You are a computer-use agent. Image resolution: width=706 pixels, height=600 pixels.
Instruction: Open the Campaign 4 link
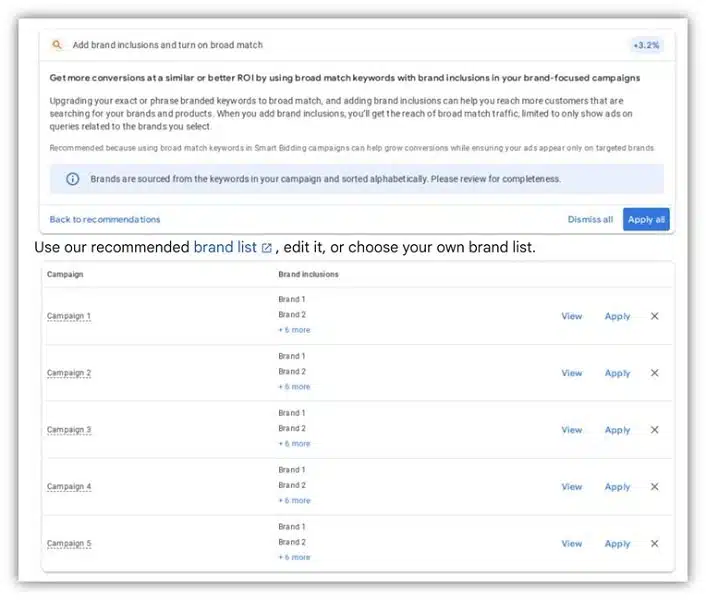pyautogui.click(x=69, y=487)
